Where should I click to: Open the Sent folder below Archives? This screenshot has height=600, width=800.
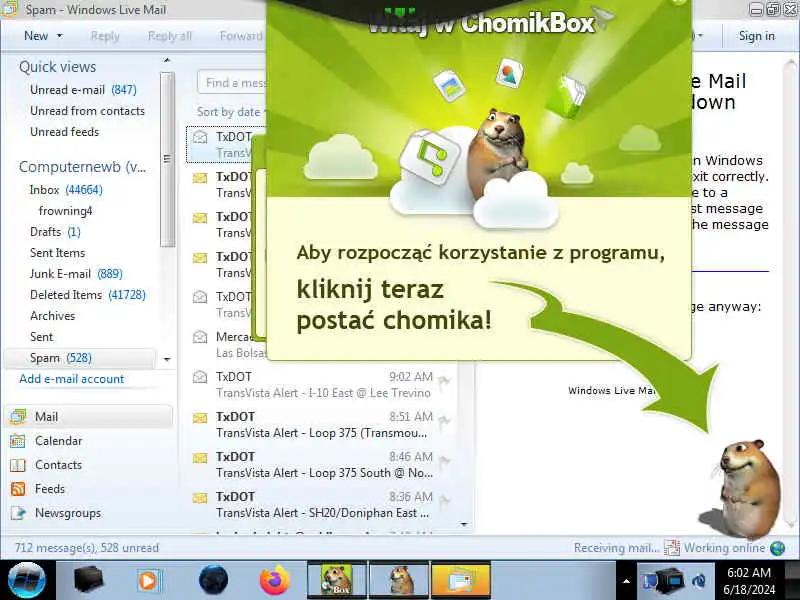(x=41, y=337)
